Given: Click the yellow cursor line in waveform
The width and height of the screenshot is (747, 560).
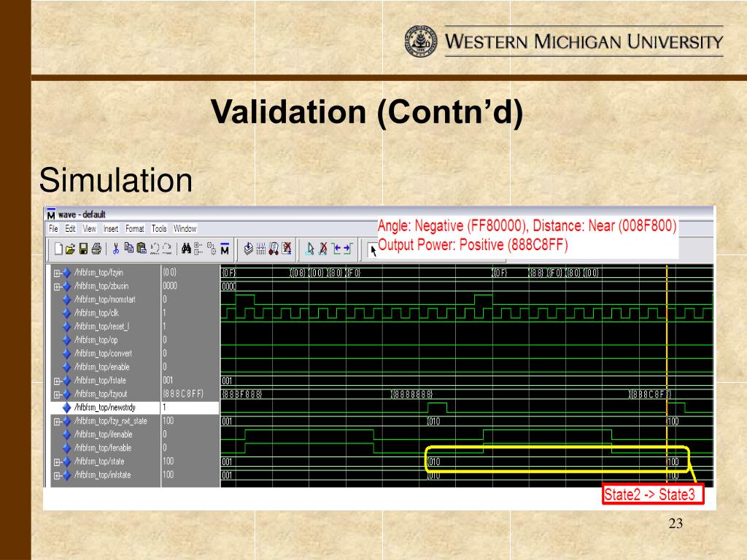Looking at the screenshot, I should click(x=667, y=376).
